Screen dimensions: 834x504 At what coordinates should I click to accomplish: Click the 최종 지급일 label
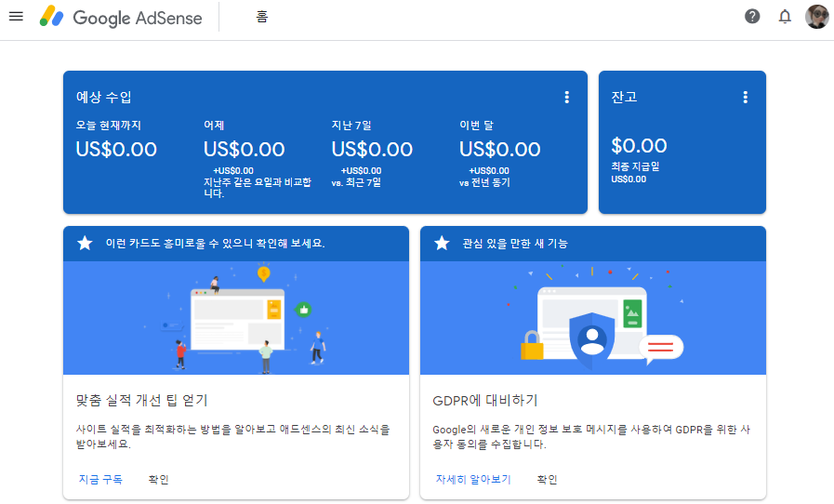point(635,166)
